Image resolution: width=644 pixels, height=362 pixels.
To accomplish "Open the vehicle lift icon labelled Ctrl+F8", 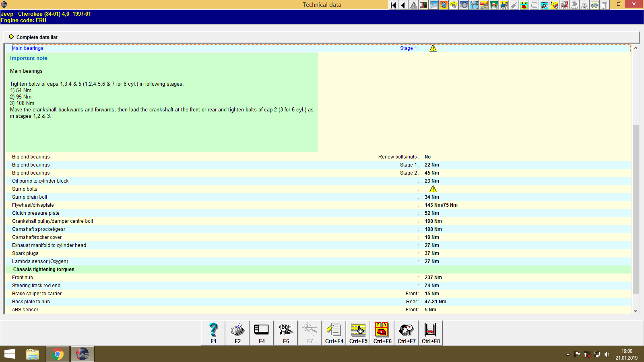I will click(430, 333).
